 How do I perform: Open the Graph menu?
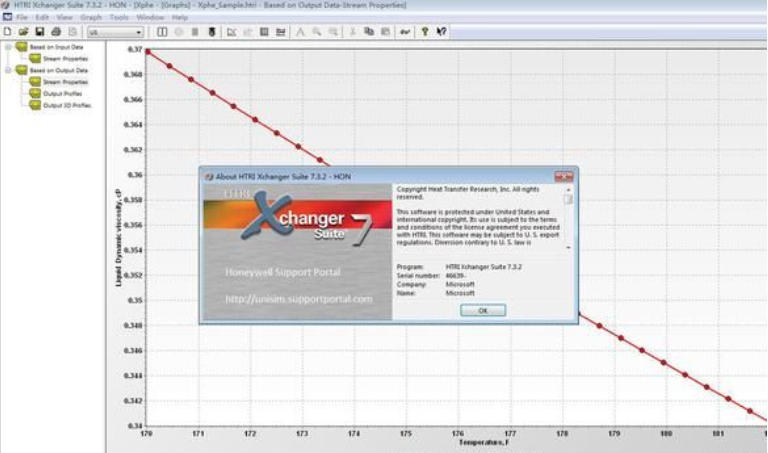(91, 18)
